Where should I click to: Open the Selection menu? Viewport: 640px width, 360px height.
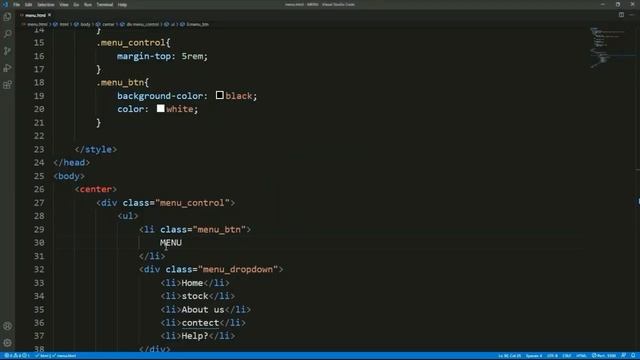click(46, 4)
